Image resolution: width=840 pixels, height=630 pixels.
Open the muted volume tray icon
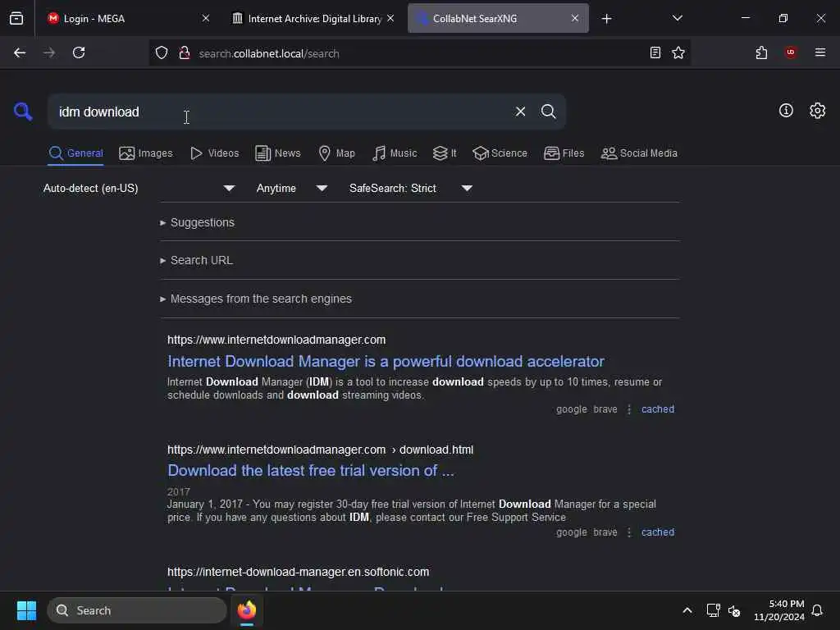pos(734,610)
